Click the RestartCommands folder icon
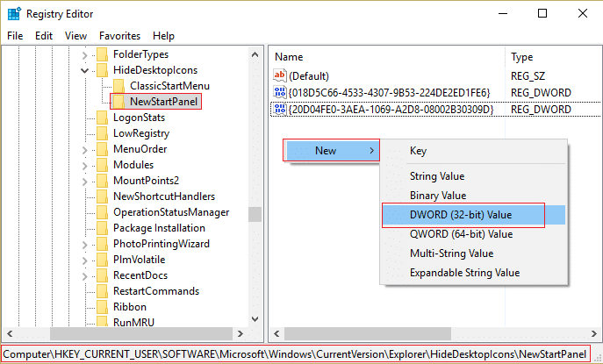Screen dimensions: 603x364 [103, 291]
